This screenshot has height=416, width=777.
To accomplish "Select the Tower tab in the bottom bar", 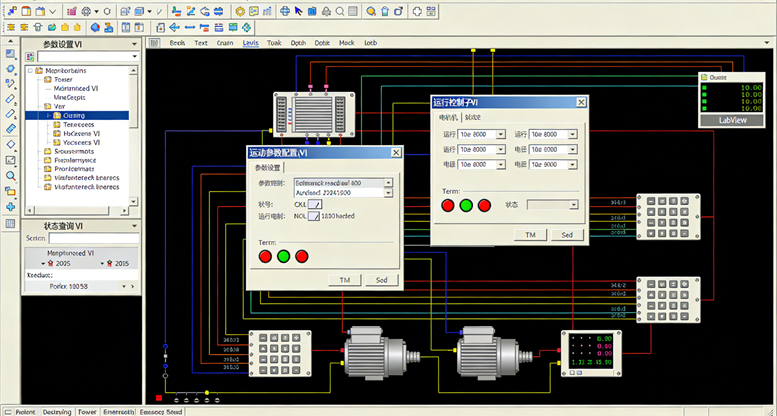I will pyautogui.click(x=87, y=411).
